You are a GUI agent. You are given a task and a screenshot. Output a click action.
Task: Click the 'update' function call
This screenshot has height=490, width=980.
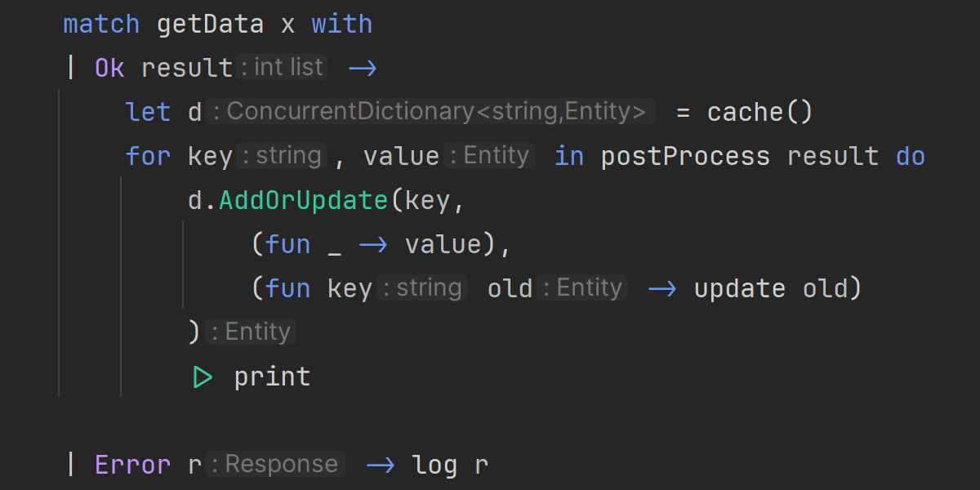(x=739, y=288)
